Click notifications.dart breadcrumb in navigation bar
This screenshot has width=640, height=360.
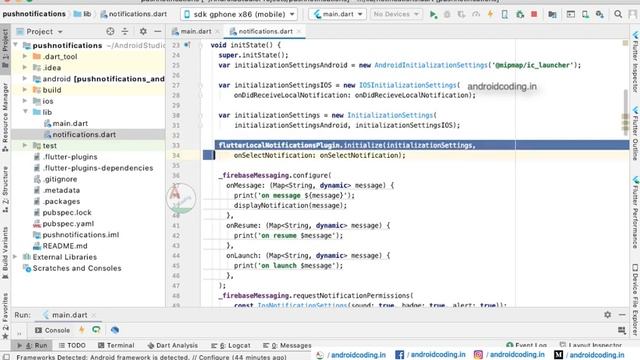(x=133, y=14)
